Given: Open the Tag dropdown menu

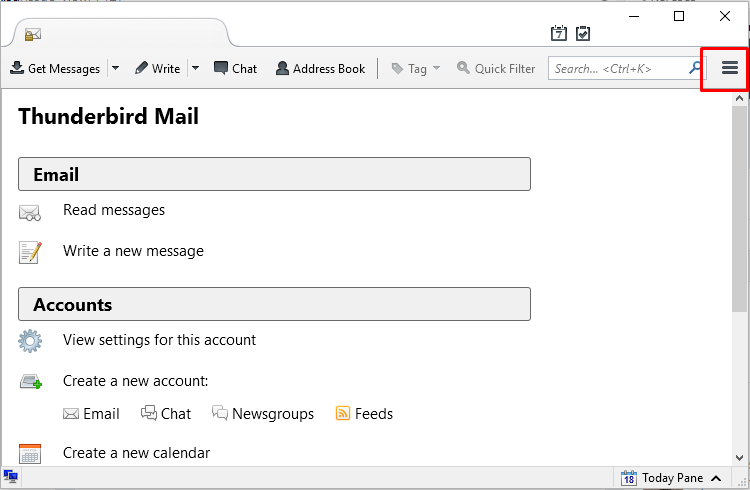Looking at the screenshot, I should [416, 68].
